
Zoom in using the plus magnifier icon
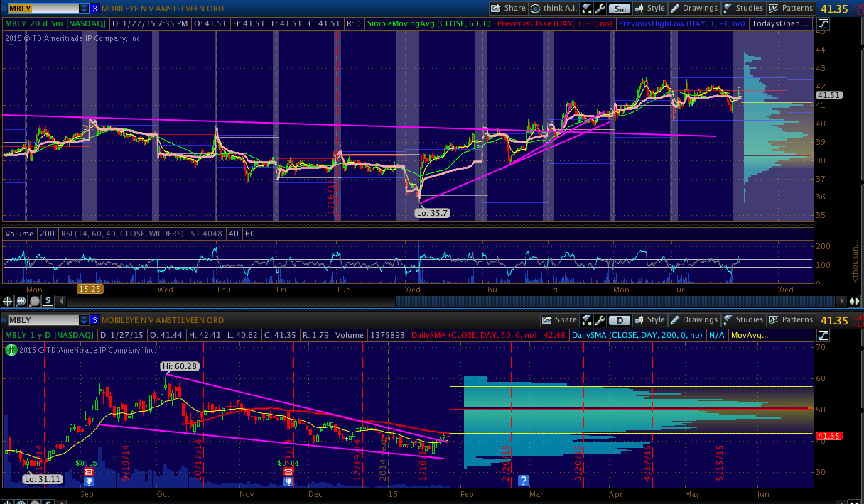[x=21, y=300]
